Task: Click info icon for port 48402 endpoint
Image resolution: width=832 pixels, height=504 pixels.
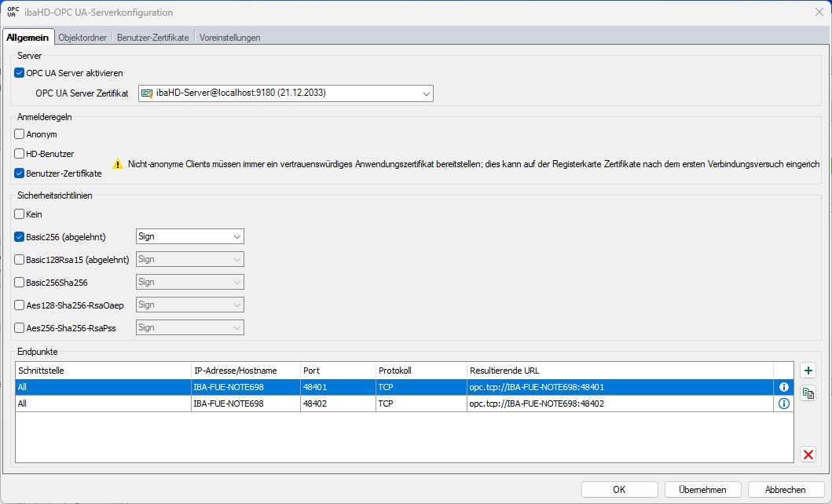Action: (x=783, y=404)
